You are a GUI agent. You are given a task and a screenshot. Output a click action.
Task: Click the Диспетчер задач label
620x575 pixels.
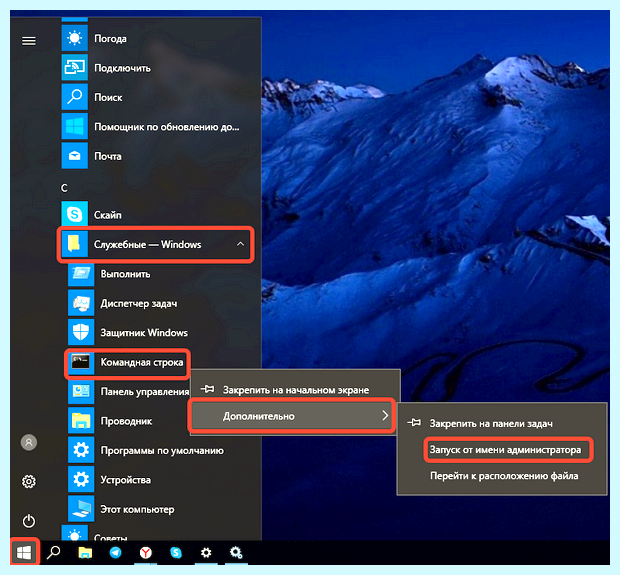(139, 303)
